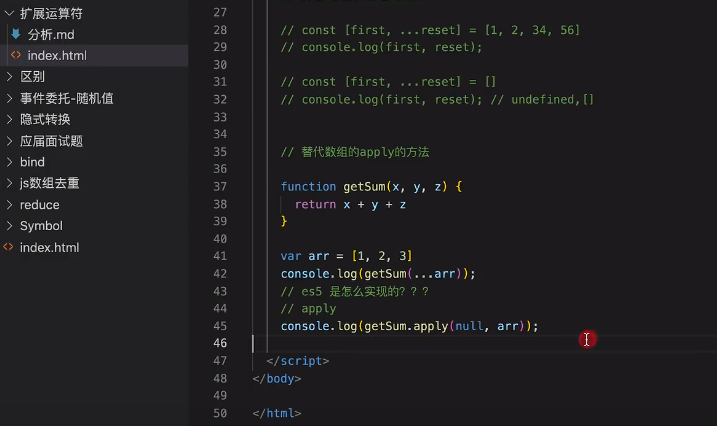This screenshot has height=426, width=717.
Task: Click the comment 替代数组的apply的方法
Action: point(355,152)
